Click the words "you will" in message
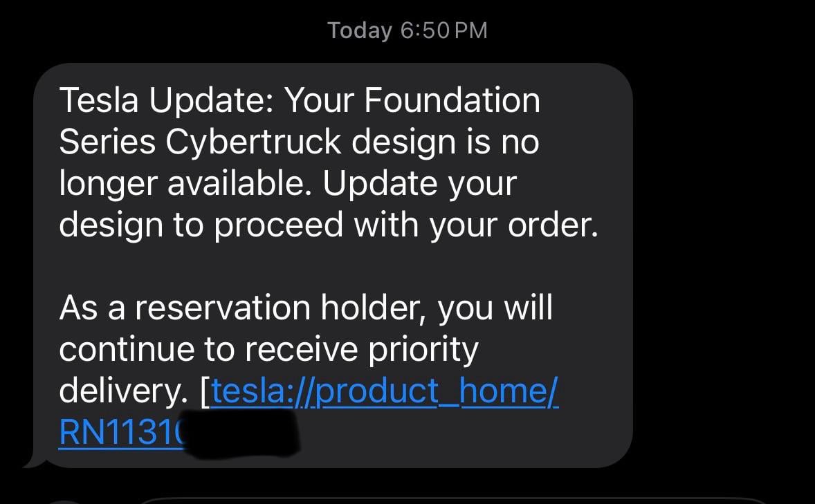 495,308
